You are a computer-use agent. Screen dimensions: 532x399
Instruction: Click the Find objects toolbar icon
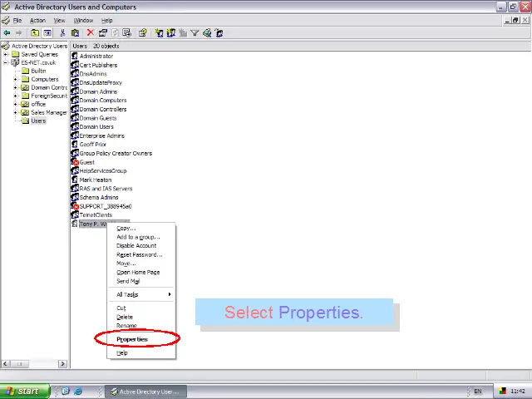pyautogui.click(x=207, y=33)
